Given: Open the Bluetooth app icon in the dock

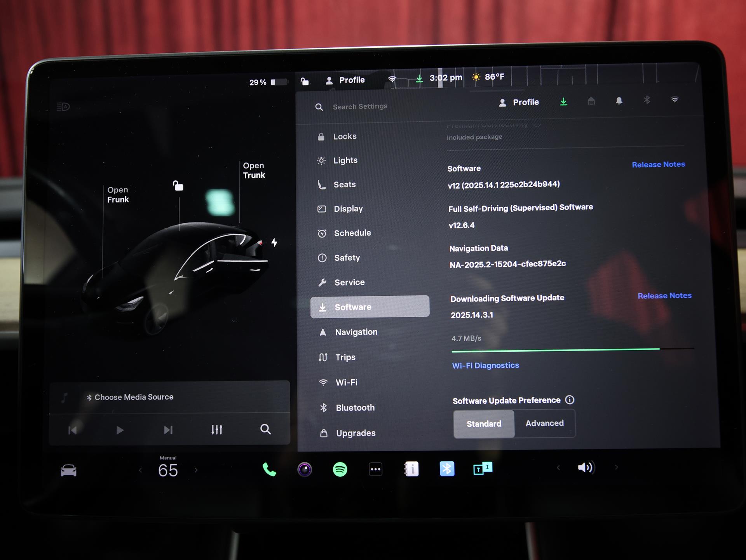Looking at the screenshot, I should [447, 469].
